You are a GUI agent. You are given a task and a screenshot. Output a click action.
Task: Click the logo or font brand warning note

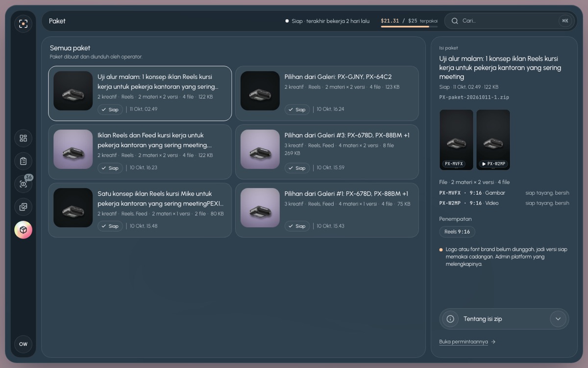pyautogui.click(x=504, y=257)
